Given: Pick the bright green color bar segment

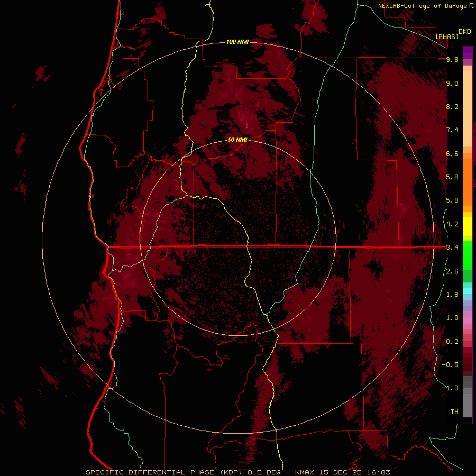Looking at the screenshot, I should coord(467,255).
